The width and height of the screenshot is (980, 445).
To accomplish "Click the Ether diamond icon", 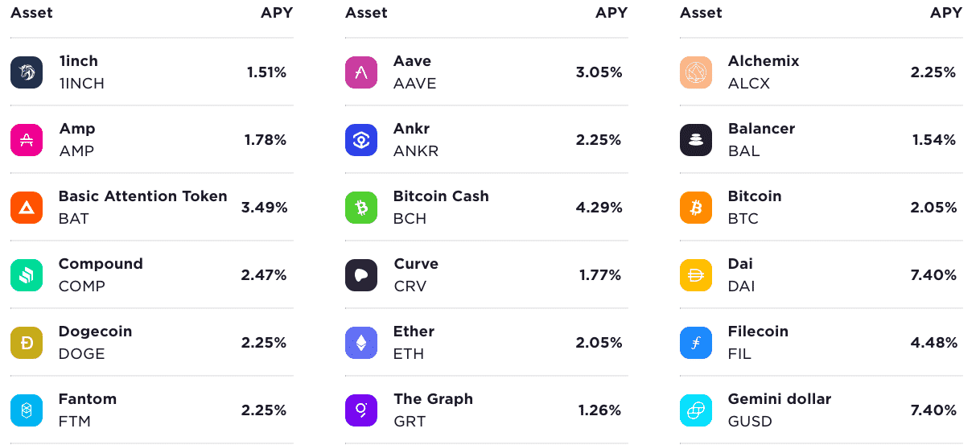I will [361, 343].
